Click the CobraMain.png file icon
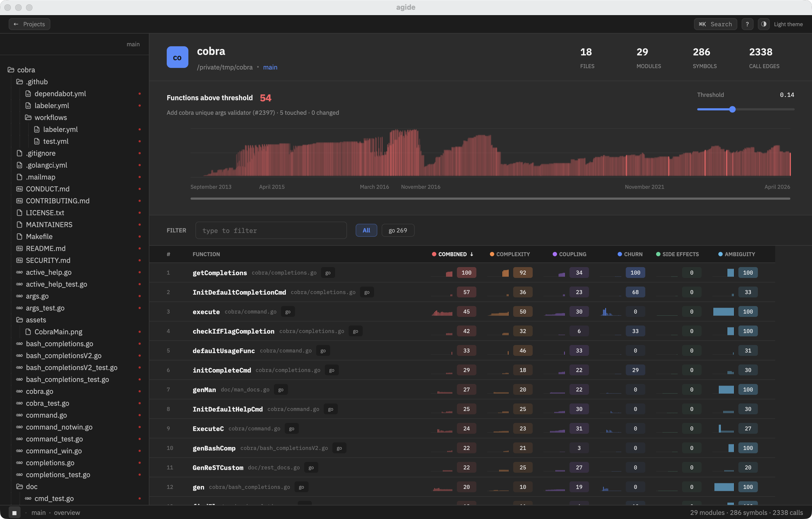 pos(28,332)
